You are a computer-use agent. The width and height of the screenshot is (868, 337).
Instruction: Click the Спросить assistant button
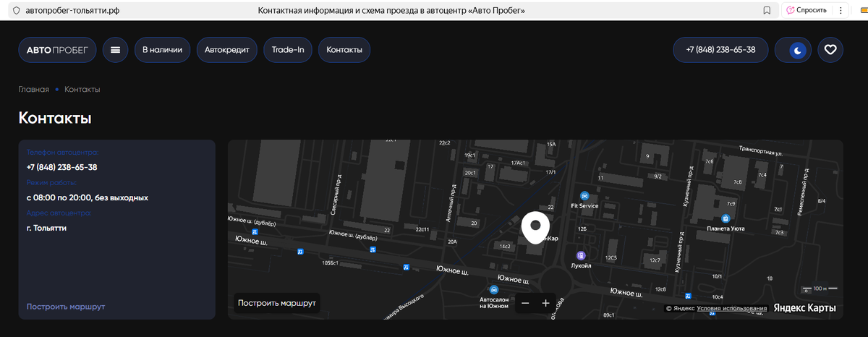(x=807, y=10)
